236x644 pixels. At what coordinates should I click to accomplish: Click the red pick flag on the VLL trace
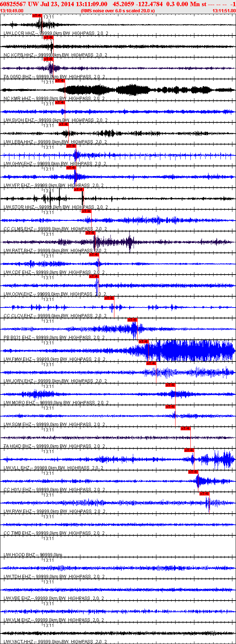point(189,450)
